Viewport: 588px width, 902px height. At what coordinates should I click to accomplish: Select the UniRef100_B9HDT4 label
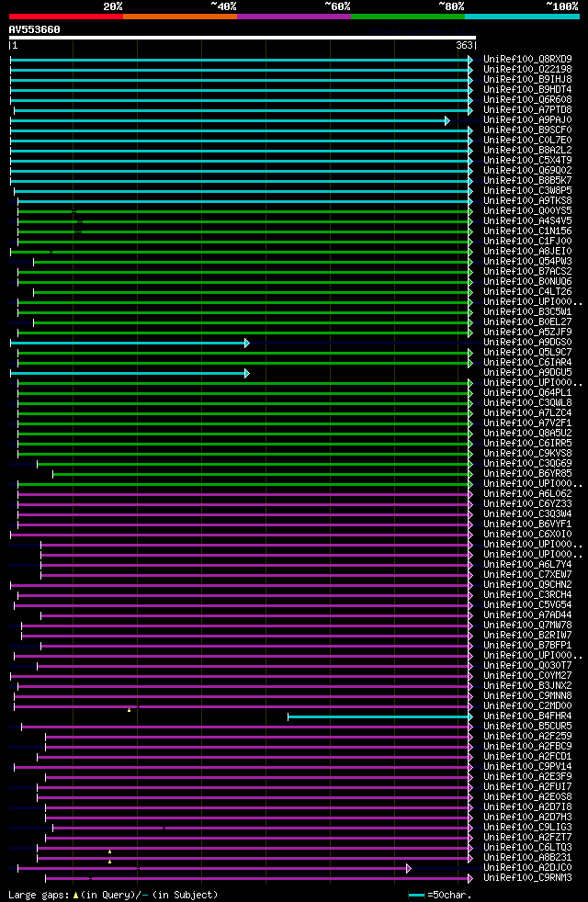click(527, 90)
